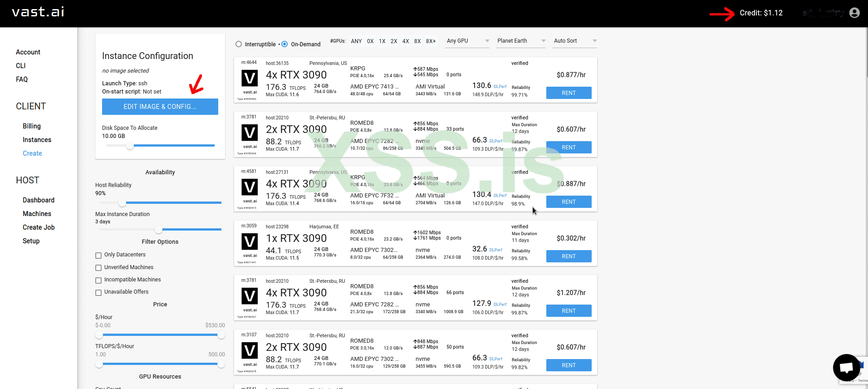The image size is (868, 389).
Task: Click the V logo on machine m:4581
Action: coord(250,187)
